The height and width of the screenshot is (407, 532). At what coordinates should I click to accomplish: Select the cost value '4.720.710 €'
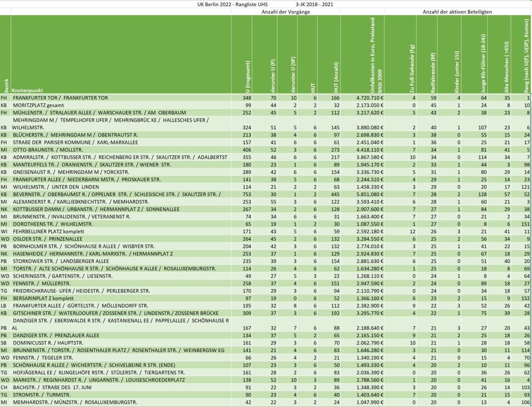coord(370,97)
